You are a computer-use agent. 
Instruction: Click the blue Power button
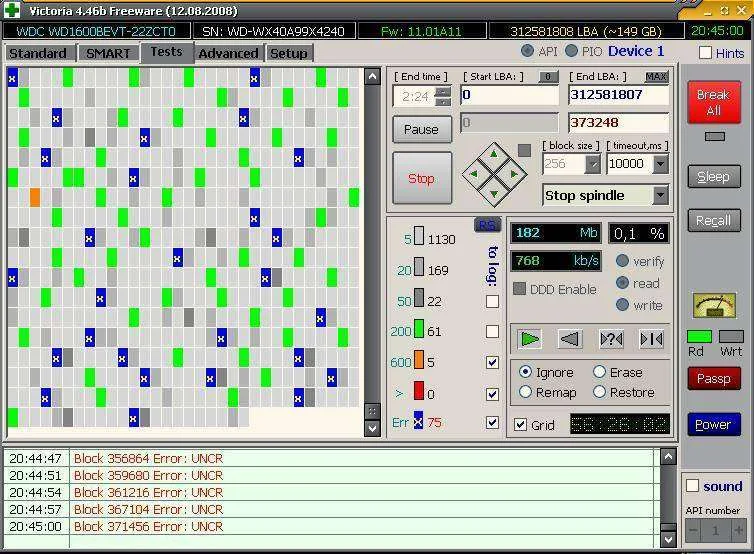point(714,424)
